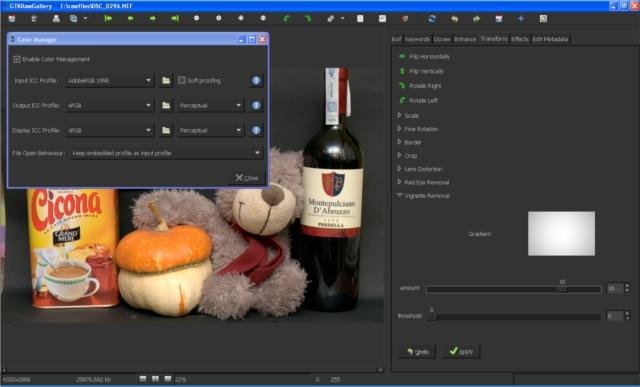Click toolbar green rotate clockwise arrow icon
The image size is (640, 387).
point(308,19)
